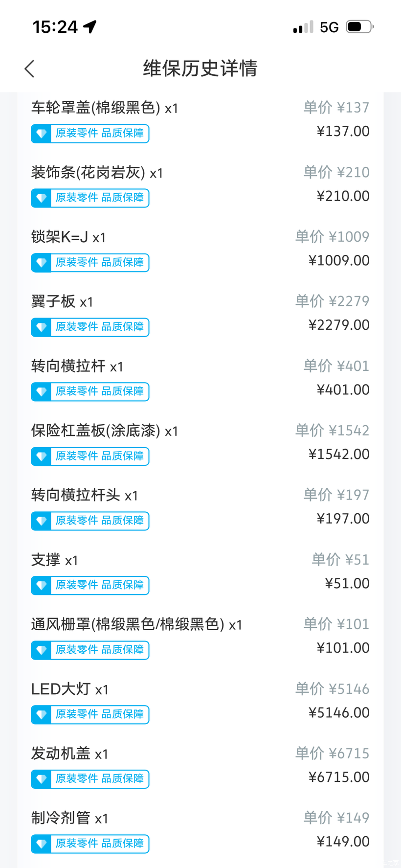Tap the 转向横拉杆 x1 item name
The width and height of the screenshot is (401, 868).
(77, 366)
